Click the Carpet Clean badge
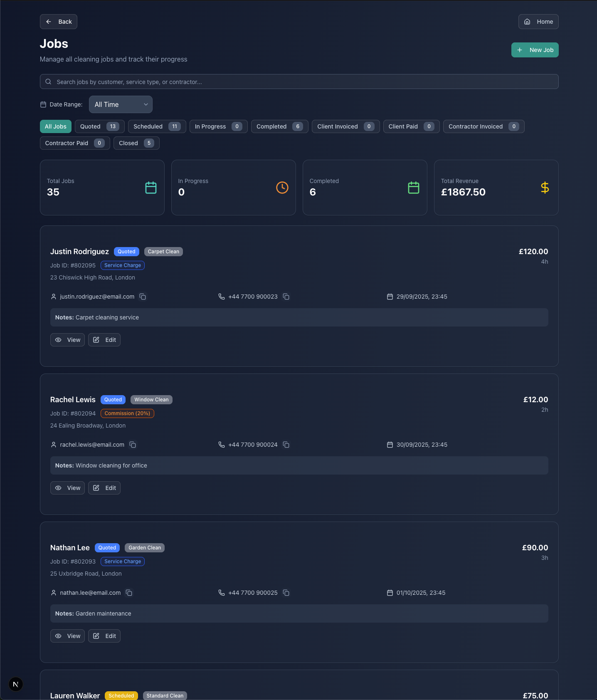The width and height of the screenshot is (597, 700). (x=163, y=252)
